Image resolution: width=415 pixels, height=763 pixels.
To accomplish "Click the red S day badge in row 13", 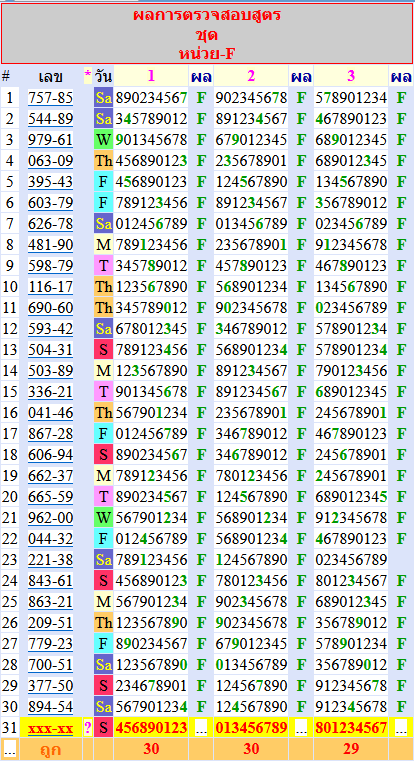I will 103,350.
